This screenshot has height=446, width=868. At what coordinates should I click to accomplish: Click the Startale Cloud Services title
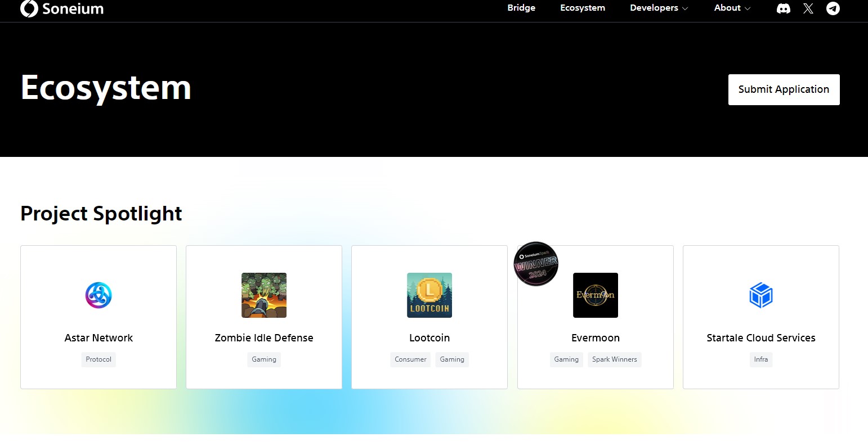[761, 338]
